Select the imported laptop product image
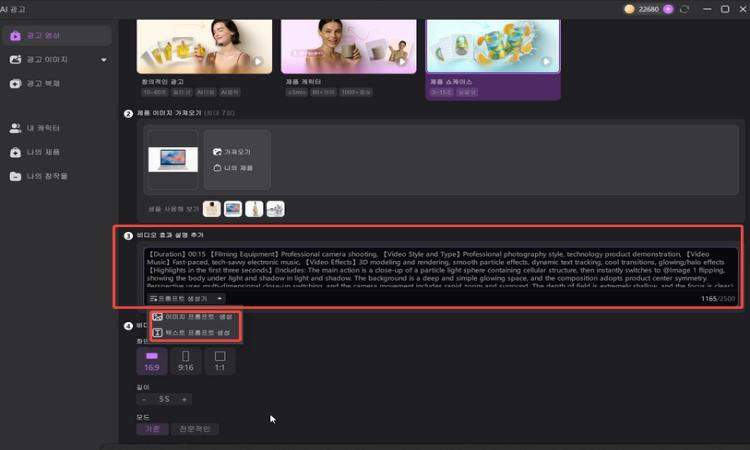Image resolution: width=750 pixels, height=450 pixels. [x=173, y=159]
